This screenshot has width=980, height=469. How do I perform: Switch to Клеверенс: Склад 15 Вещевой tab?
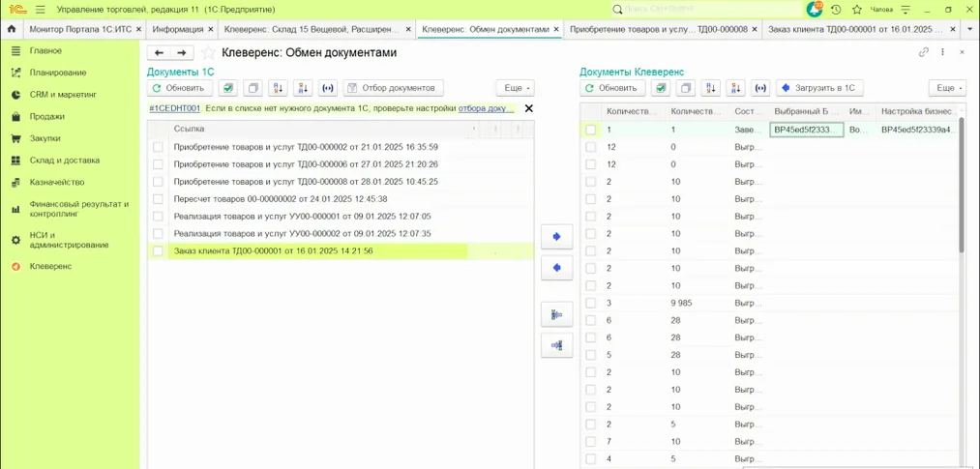click(x=312, y=29)
